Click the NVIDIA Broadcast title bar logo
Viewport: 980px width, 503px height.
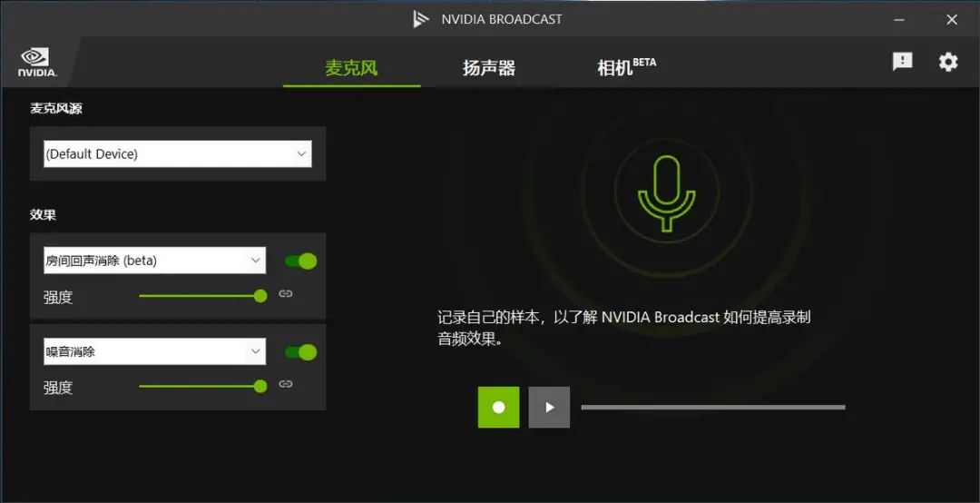click(421, 19)
